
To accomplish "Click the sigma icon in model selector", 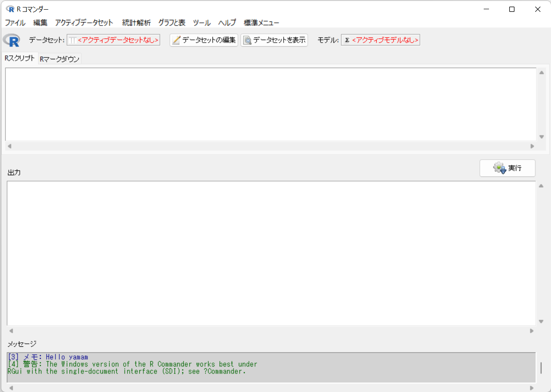I will (347, 40).
